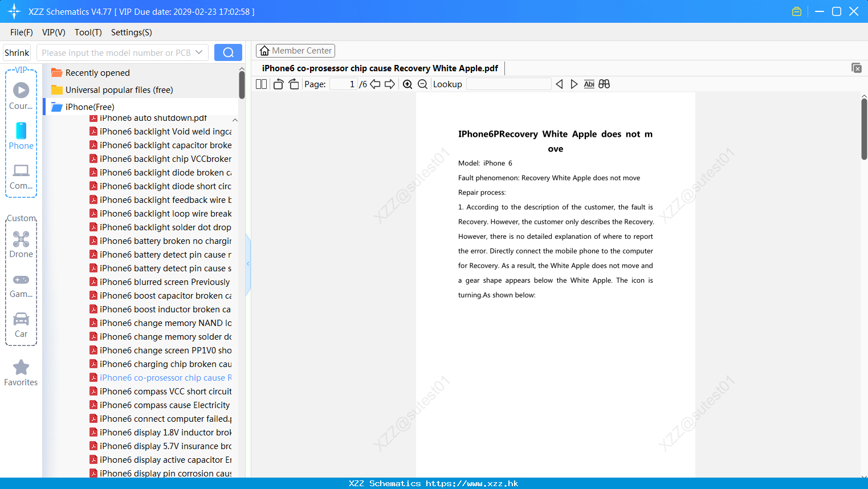This screenshot has width=868, height=489.
Task: Click the Lookup text field
Action: (508, 84)
